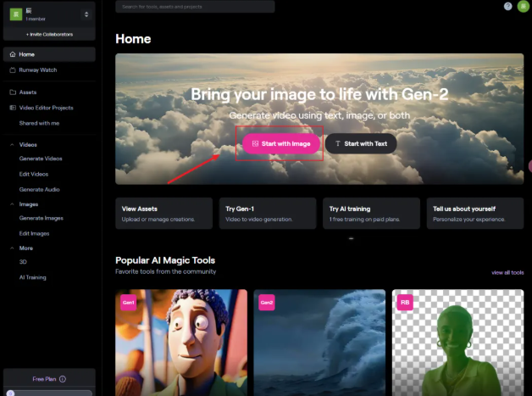
Task: Open the workspace switcher arrows
Action: [x=86, y=14]
